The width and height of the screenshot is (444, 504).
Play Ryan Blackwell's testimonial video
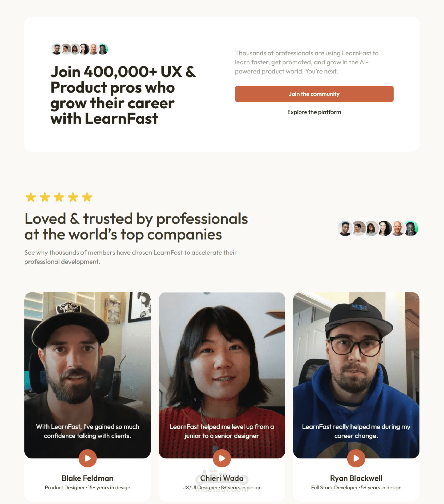point(356,458)
